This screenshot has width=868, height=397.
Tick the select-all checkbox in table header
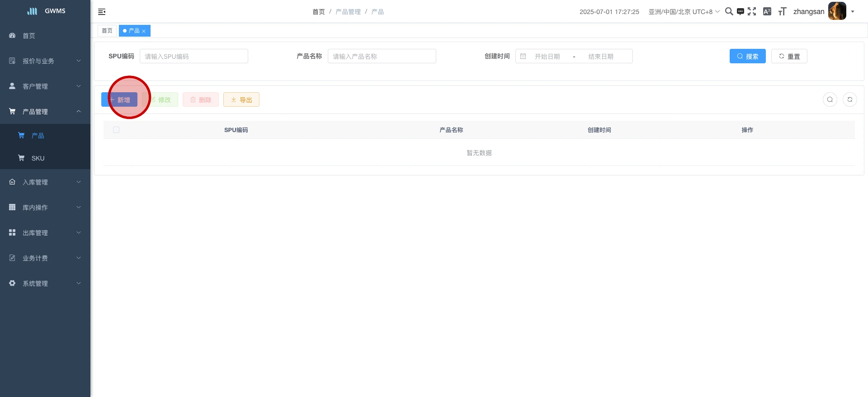116,130
